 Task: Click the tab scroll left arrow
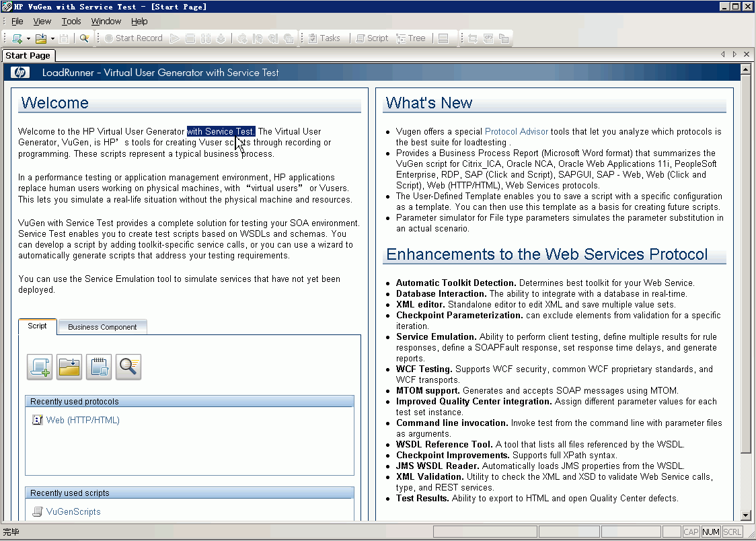coord(723,55)
